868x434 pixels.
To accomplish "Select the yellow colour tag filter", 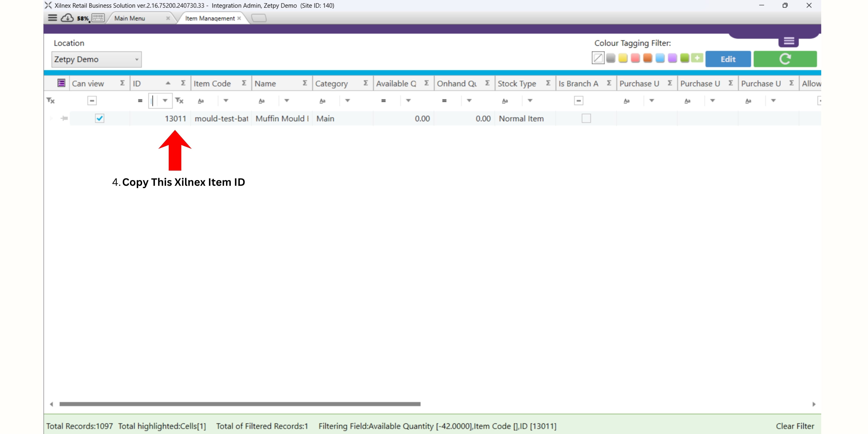I will coord(623,58).
